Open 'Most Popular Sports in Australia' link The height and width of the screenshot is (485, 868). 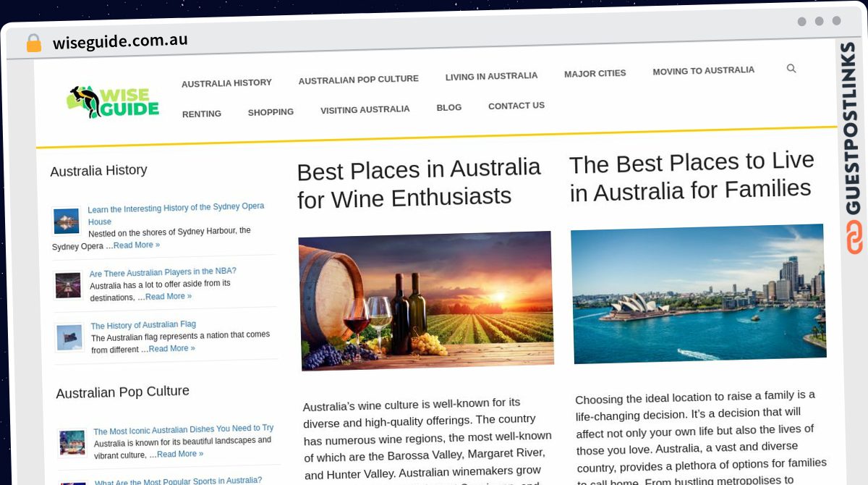pos(178,481)
